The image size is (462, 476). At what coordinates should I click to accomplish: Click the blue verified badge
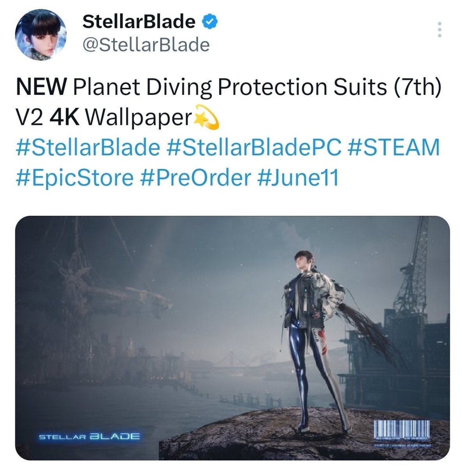(210, 21)
